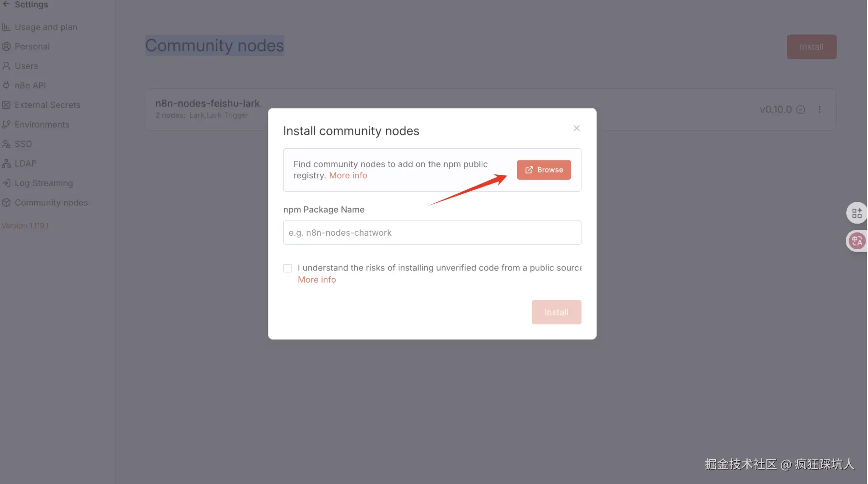Screen dimensions: 868x484
Task: Check the understand risks checkbox
Action: [x=288, y=268]
